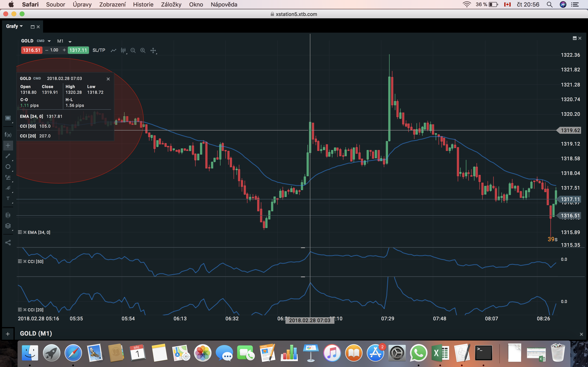Click the red 1316.51 sell button
This screenshot has width=588, height=367.
click(32, 50)
